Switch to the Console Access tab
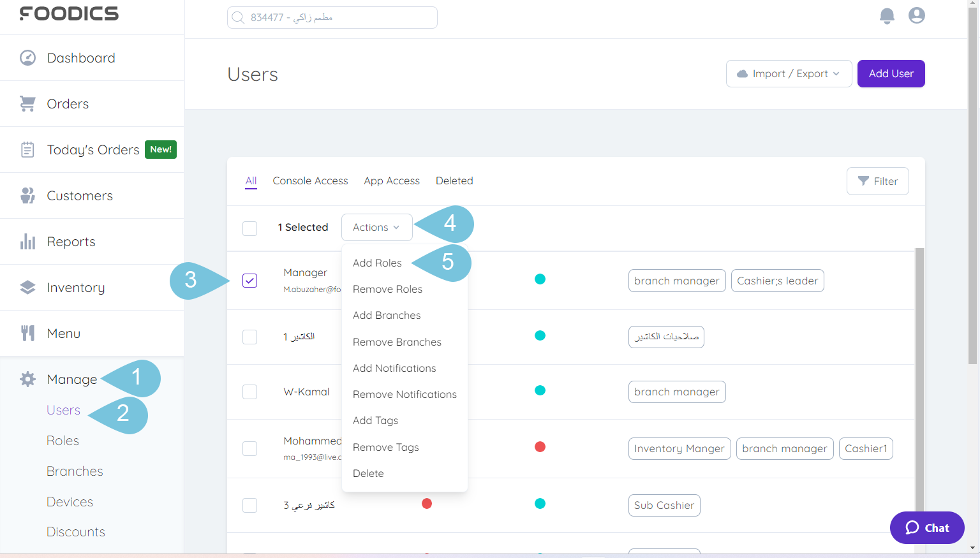 point(310,180)
